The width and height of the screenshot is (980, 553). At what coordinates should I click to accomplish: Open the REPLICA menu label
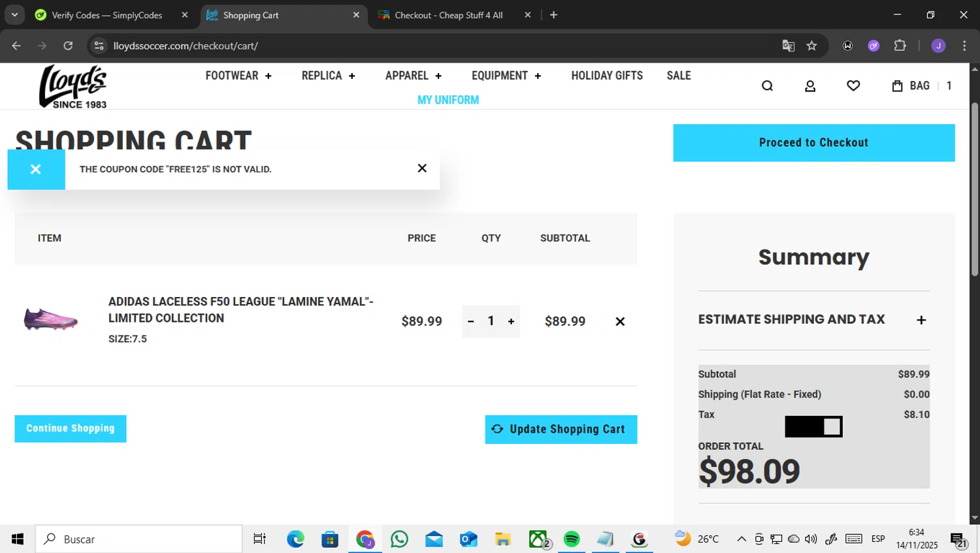321,76
